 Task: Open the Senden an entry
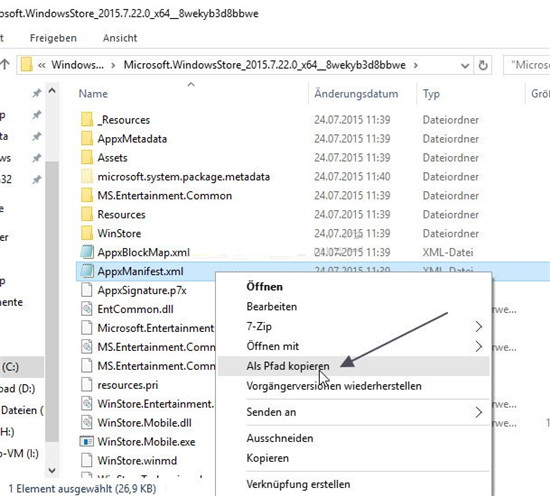point(271,412)
